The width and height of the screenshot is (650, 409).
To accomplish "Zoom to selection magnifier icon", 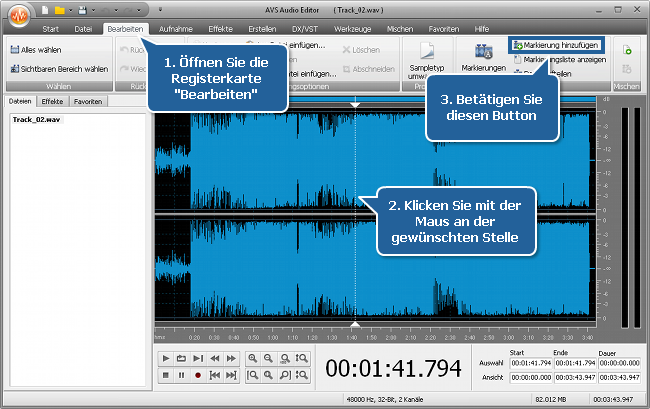I will (285, 358).
